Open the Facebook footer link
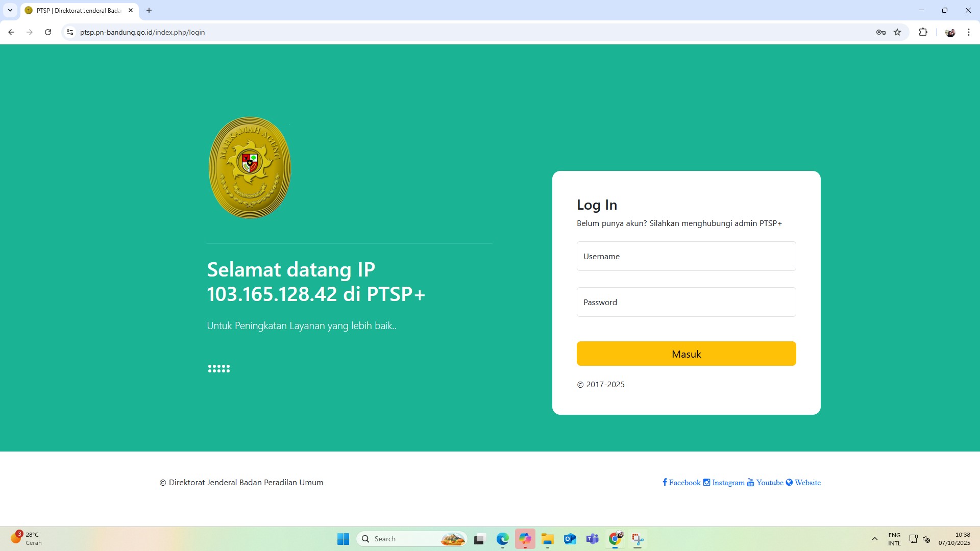 tap(684, 483)
